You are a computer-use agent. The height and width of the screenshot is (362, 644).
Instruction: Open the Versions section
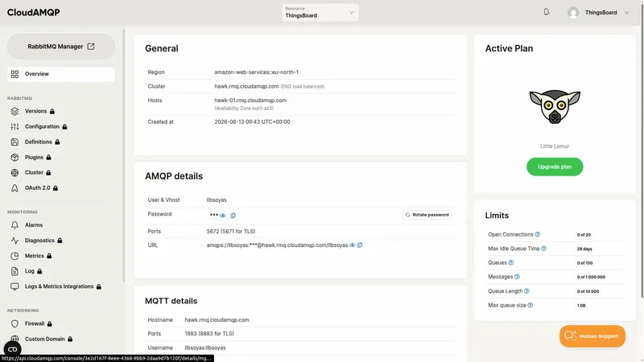click(35, 111)
